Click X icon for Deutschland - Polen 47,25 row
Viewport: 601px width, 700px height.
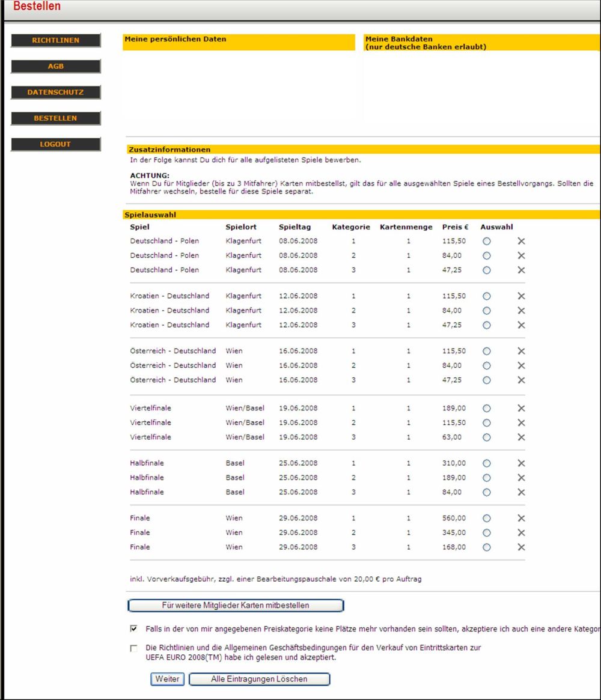tap(521, 270)
